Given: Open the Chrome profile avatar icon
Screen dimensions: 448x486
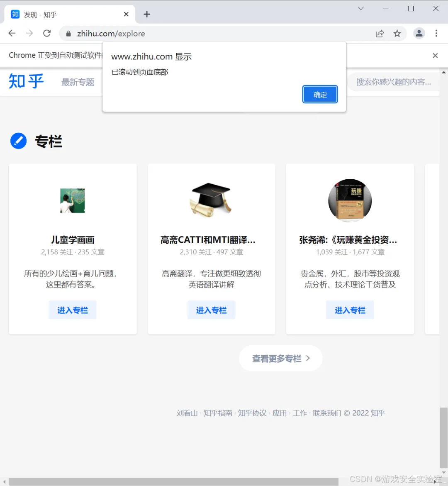Looking at the screenshot, I should pos(419,33).
